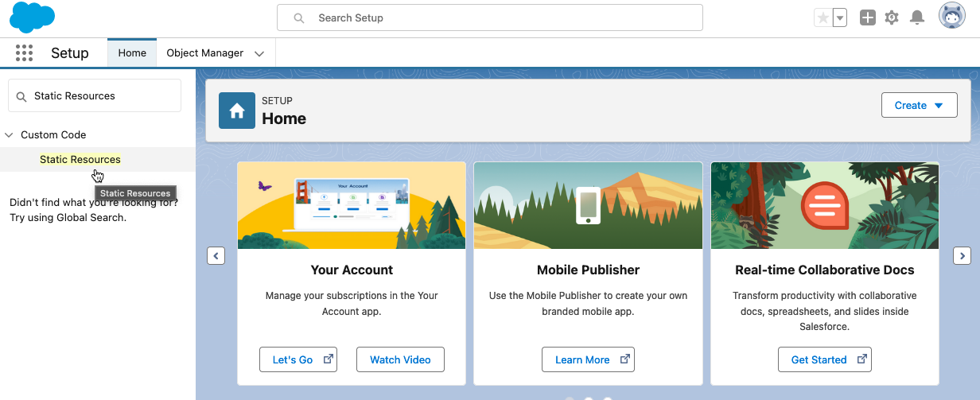Image resolution: width=980 pixels, height=400 pixels.
Task: Expand the Create dropdown button
Action: 919,105
